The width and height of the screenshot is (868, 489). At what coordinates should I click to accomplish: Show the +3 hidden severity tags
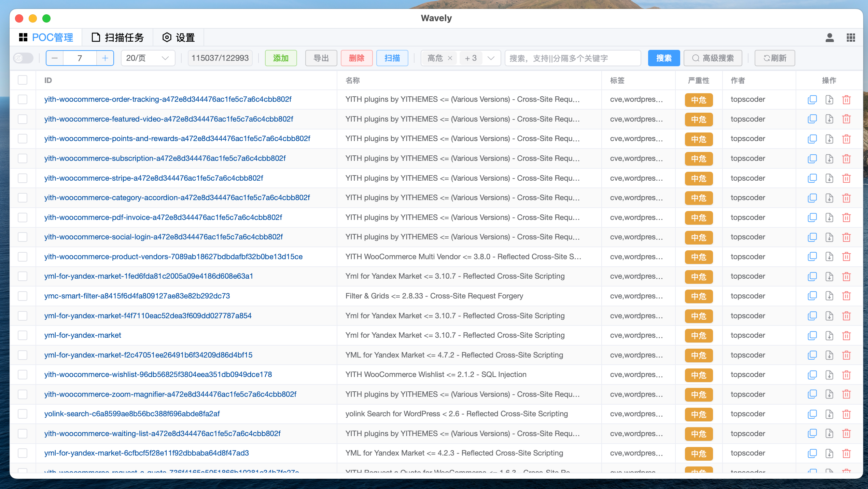click(x=471, y=58)
